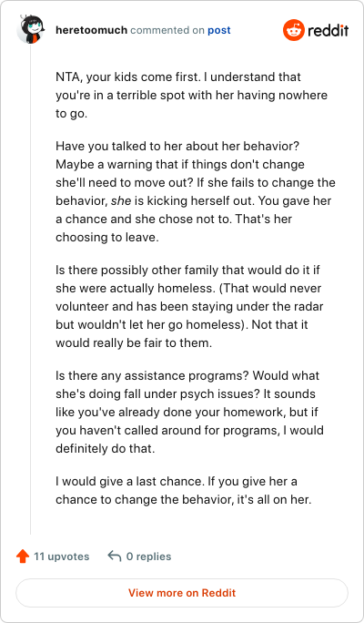Click the sentence "That's her choosing to leave."
Image resolution: width=364 pixels, height=623 pixels.
point(174,228)
